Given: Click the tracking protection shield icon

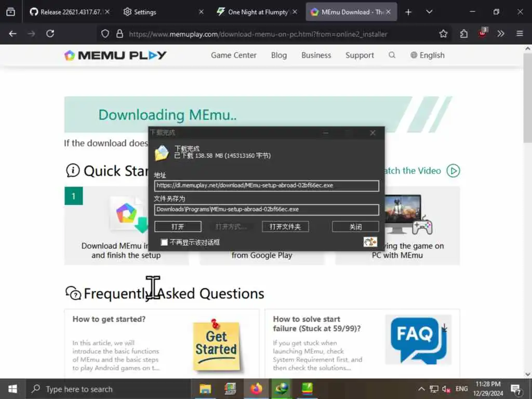Looking at the screenshot, I should pos(105,34).
